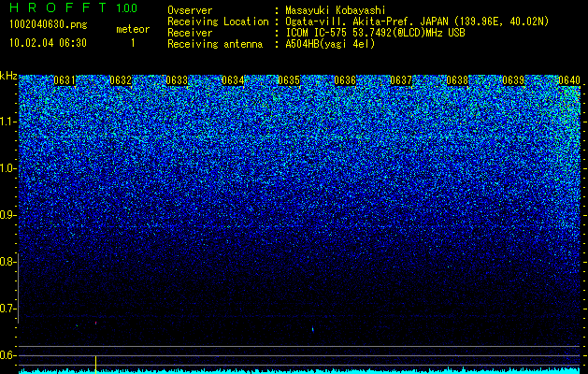Click the meteor count value 1
Viewport: 588px width, 374px height.
(x=133, y=43)
